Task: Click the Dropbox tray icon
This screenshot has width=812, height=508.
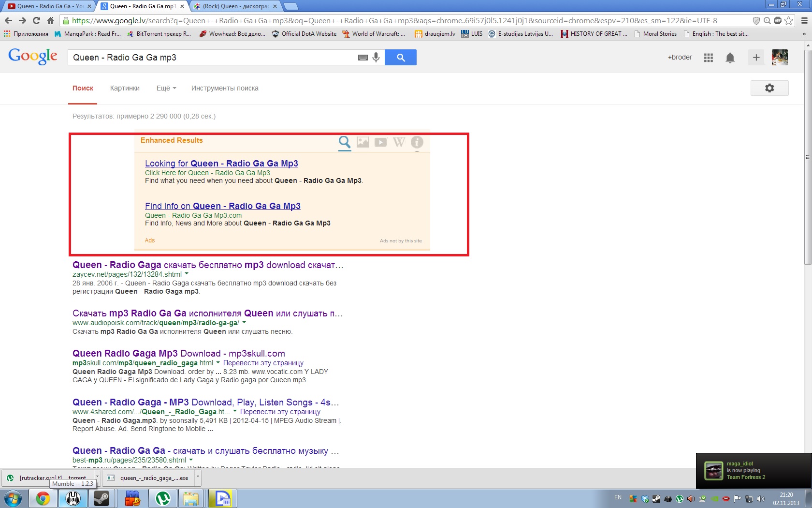Action: point(645,499)
